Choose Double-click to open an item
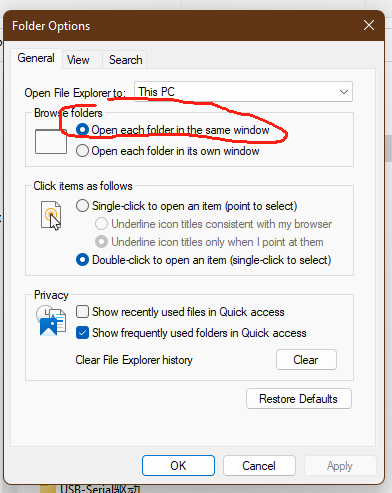Viewport: 392px width, 493px height. coord(203,260)
